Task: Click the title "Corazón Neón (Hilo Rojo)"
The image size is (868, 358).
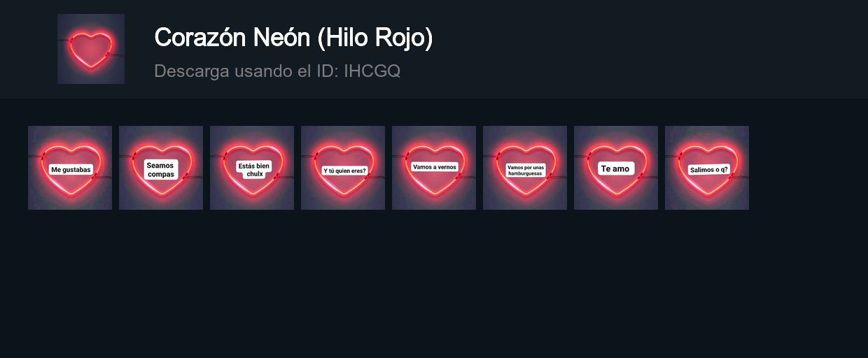Action: tap(293, 38)
